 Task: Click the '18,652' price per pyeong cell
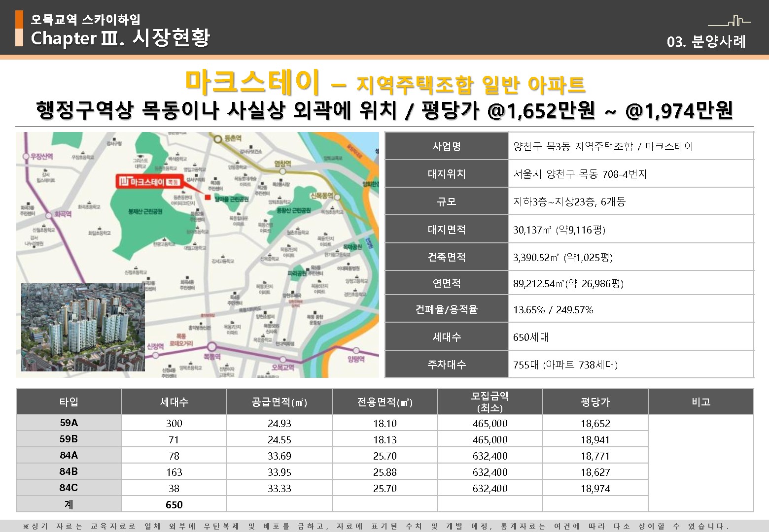point(595,423)
